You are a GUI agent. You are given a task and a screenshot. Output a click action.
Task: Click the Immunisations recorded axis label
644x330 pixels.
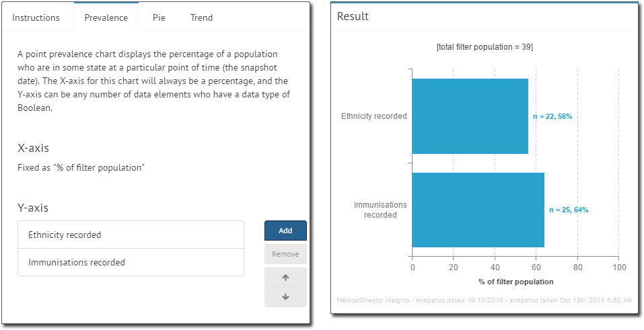(380, 210)
